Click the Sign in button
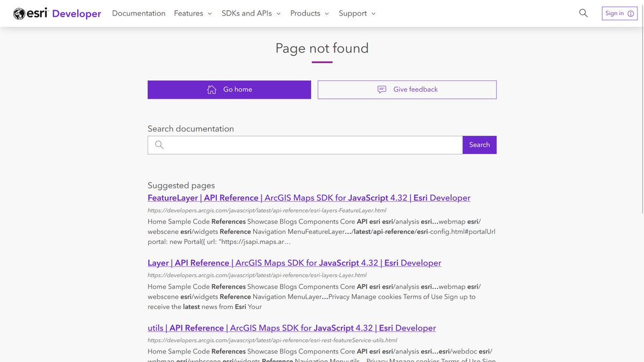Screen dimensions: 644x362 [x=619, y=13]
